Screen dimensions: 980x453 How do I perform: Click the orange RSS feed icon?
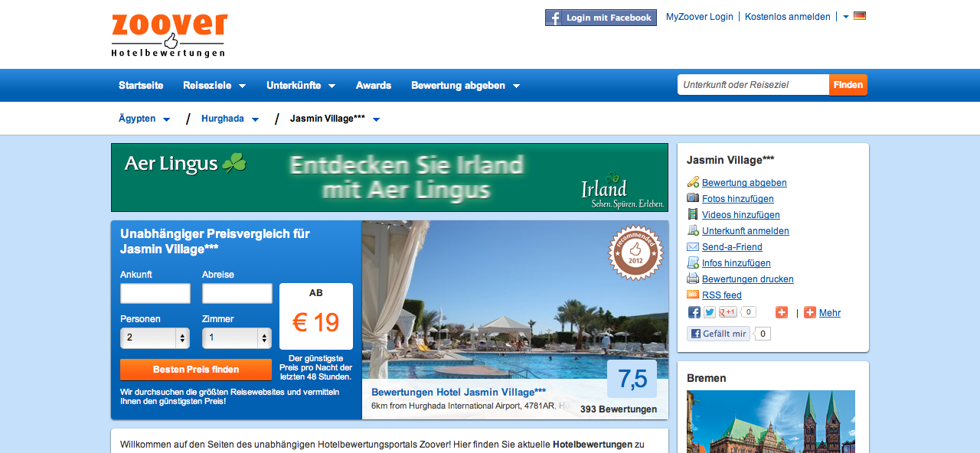click(693, 295)
